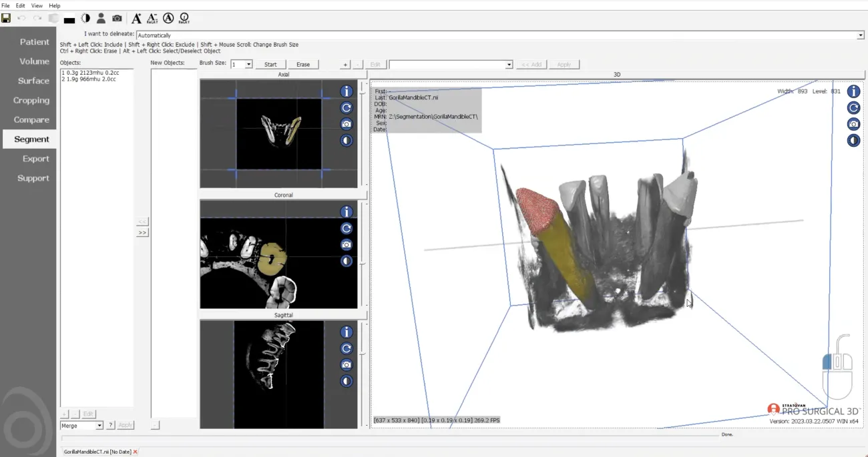Image resolution: width=868 pixels, height=457 pixels.
Task: Switch to the Export sidebar tab
Action: (35, 159)
